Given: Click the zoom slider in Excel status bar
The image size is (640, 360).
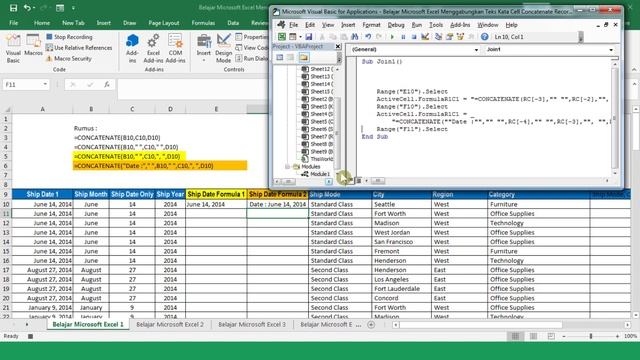Looking at the screenshot, I should 591,336.
